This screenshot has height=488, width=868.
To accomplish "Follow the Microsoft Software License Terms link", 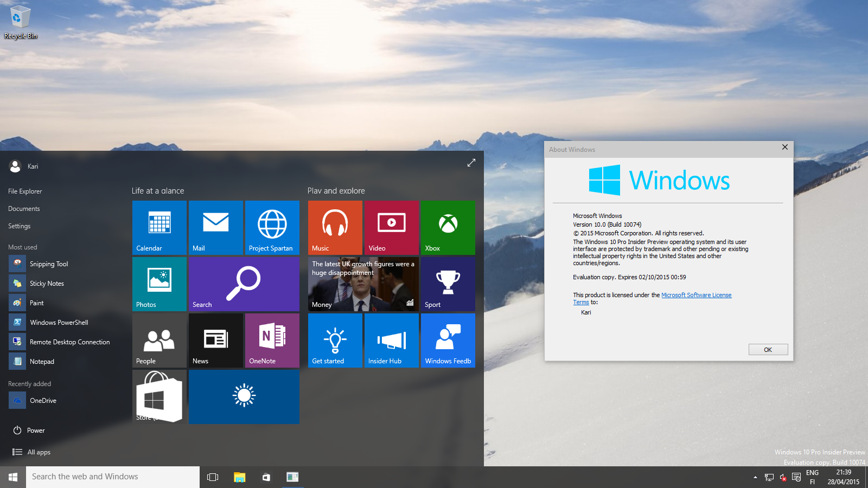I will click(697, 294).
